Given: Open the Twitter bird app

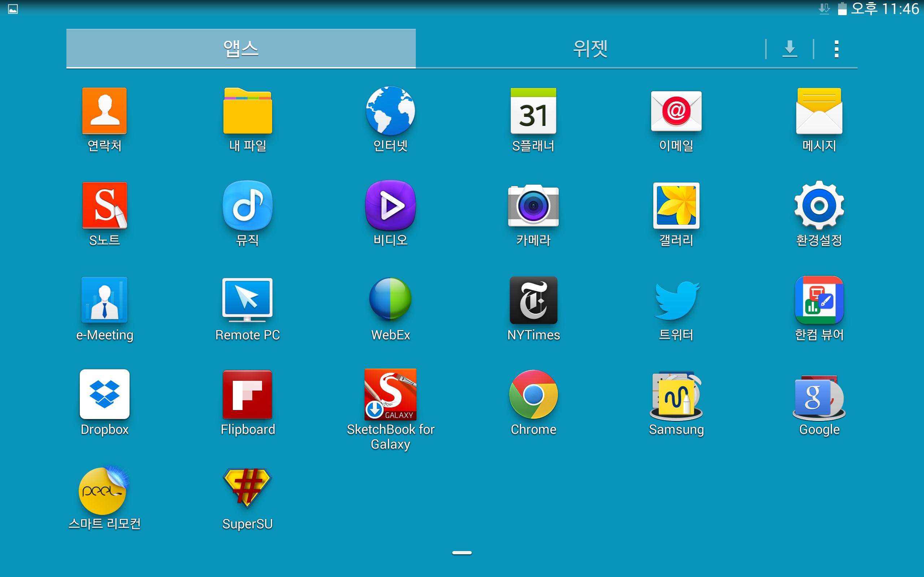Looking at the screenshot, I should (x=676, y=300).
